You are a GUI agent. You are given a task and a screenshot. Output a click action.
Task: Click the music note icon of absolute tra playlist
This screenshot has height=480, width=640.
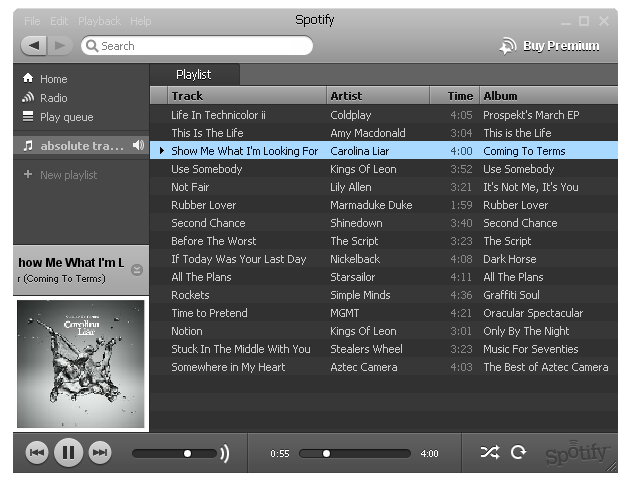click(x=28, y=146)
